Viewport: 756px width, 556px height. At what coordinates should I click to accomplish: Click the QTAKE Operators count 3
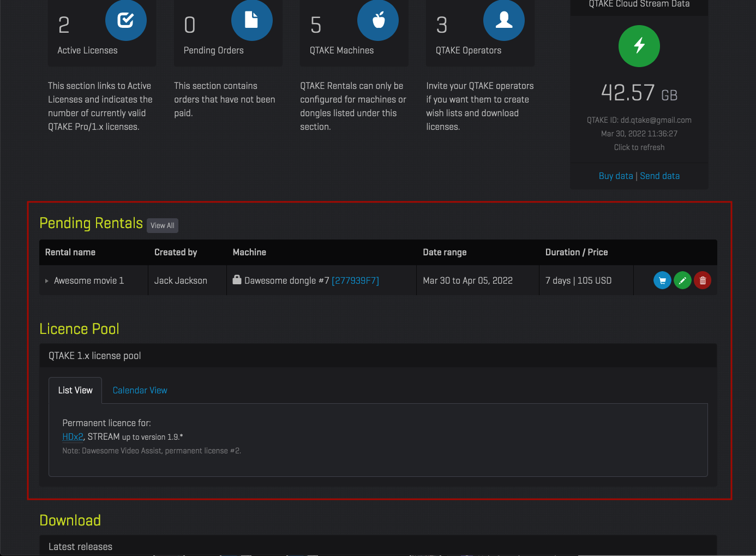pyautogui.click(x=442, y=25)
